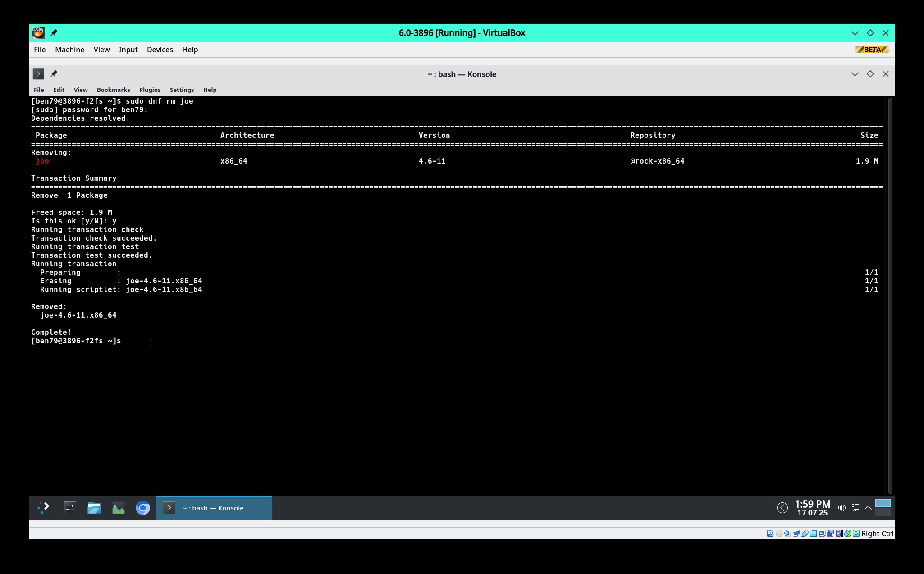Image resolution: width=924 pixels, height=574 pixels.
Task: Click last shell prompt line
Action: tap(76, 341)
